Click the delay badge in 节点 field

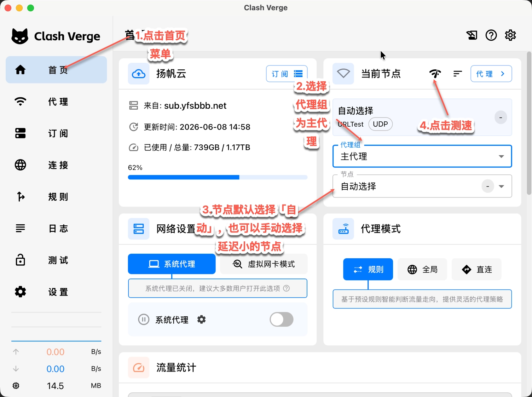pyautogui.click(x=487, y=186)
